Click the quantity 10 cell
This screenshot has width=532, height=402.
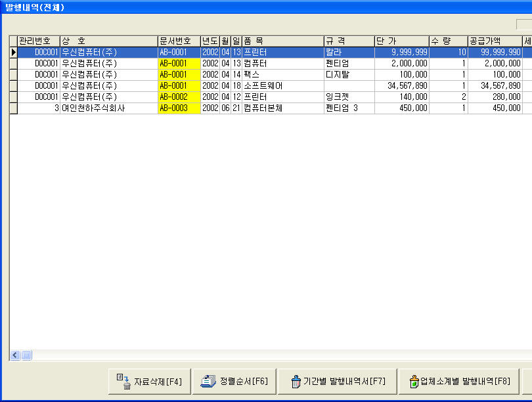[x=449, y=53]
